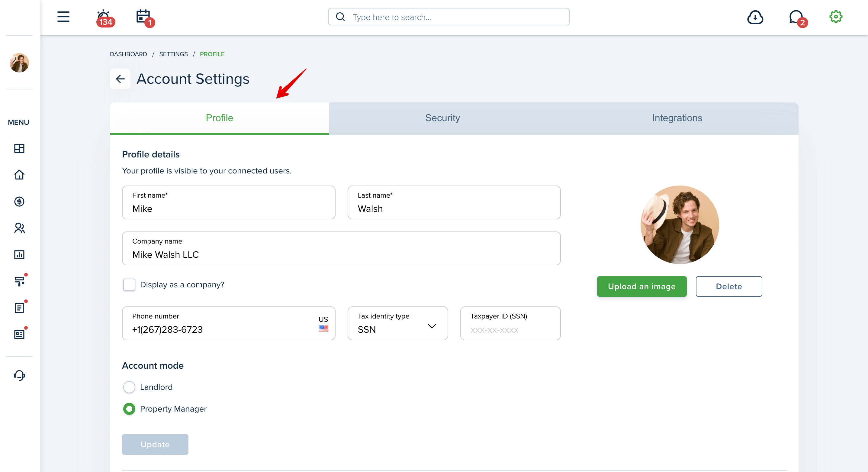Image resolution: width=868 pixels, height=472 pixels.
Task: Click the US flag country selector
Action: click(323, 324)
